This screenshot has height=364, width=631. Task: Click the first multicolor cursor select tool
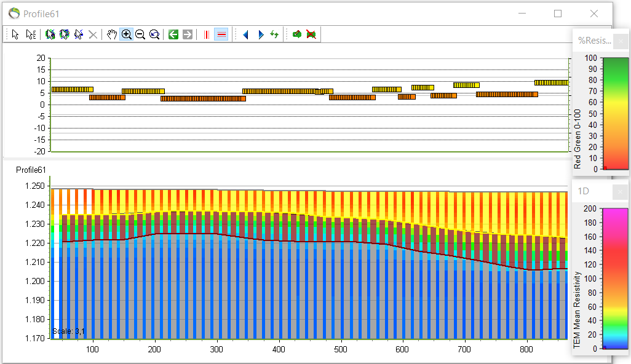50,34
